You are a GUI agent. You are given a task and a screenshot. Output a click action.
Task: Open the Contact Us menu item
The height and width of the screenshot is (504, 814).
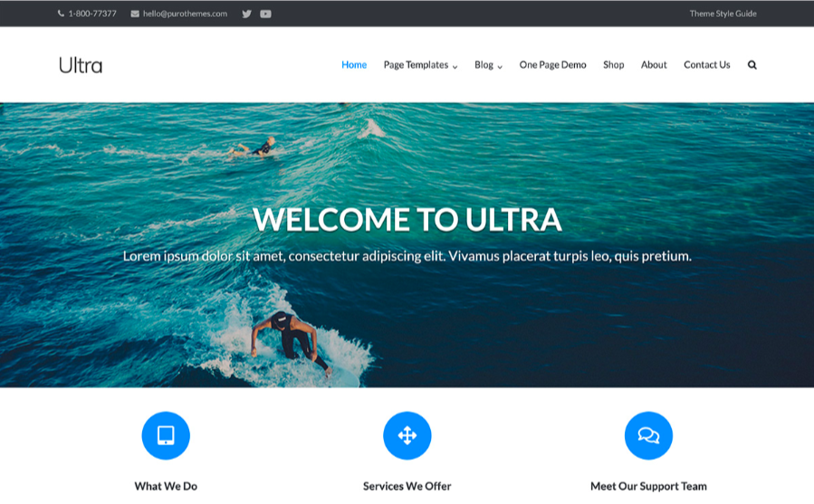point(706,65)
